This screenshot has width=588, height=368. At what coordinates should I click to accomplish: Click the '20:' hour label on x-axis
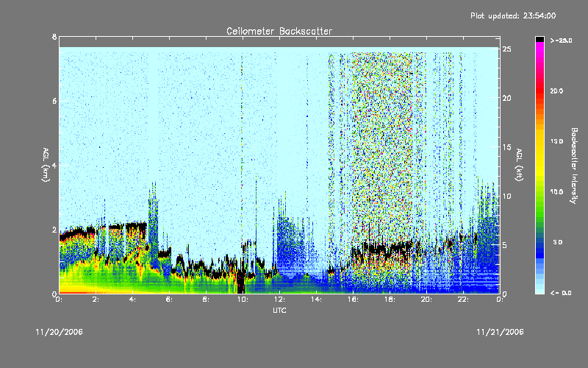coord(426,300)
